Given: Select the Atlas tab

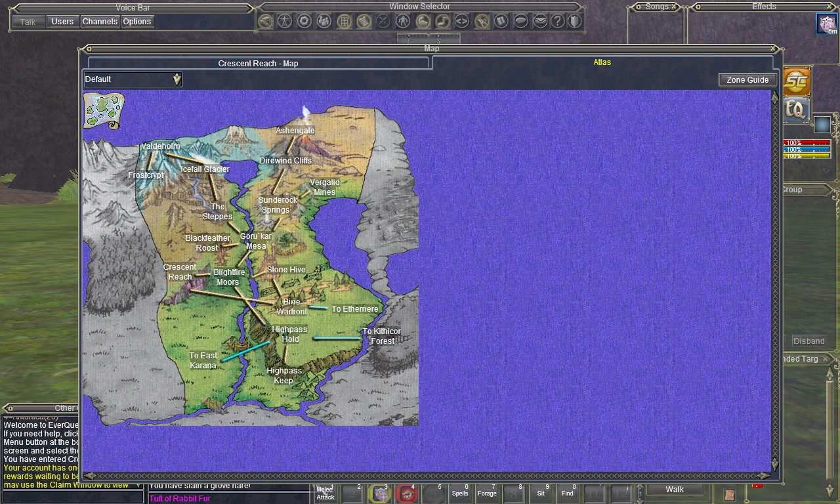Looking at the screenshot, I should point(602,62).
